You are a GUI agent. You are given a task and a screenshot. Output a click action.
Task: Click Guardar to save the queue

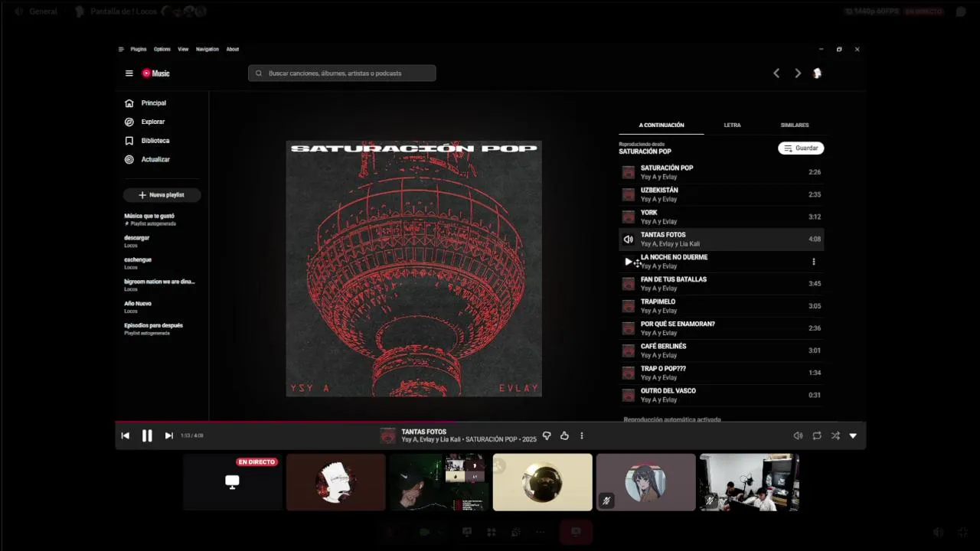pos(801,148)
